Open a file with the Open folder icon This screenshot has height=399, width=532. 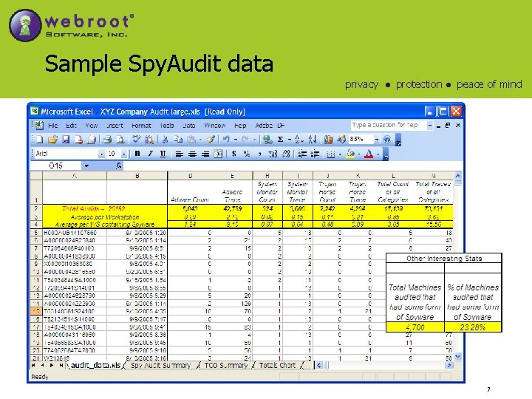52,140
